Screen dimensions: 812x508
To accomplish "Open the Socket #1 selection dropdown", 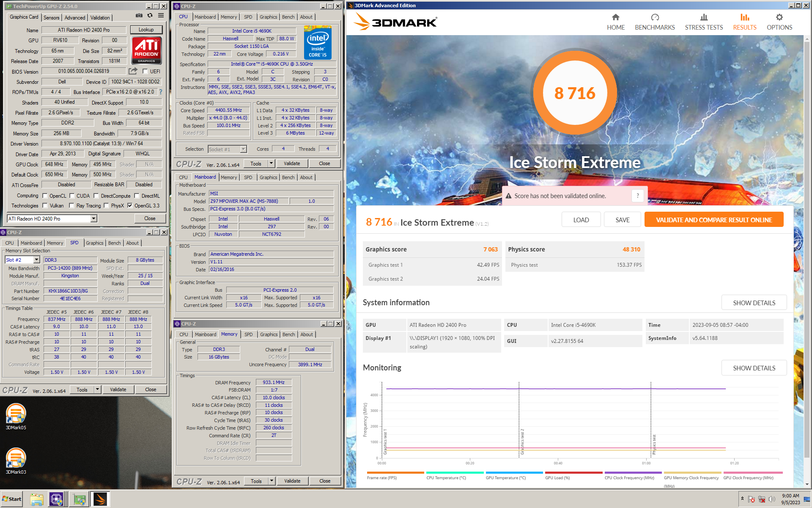I will tap(243, 149).
